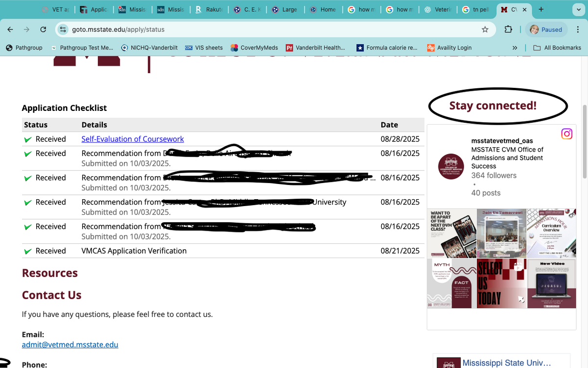Open the Extensions puzzle icon
Viewport: 588px width, 368px height.
[508, 29]
